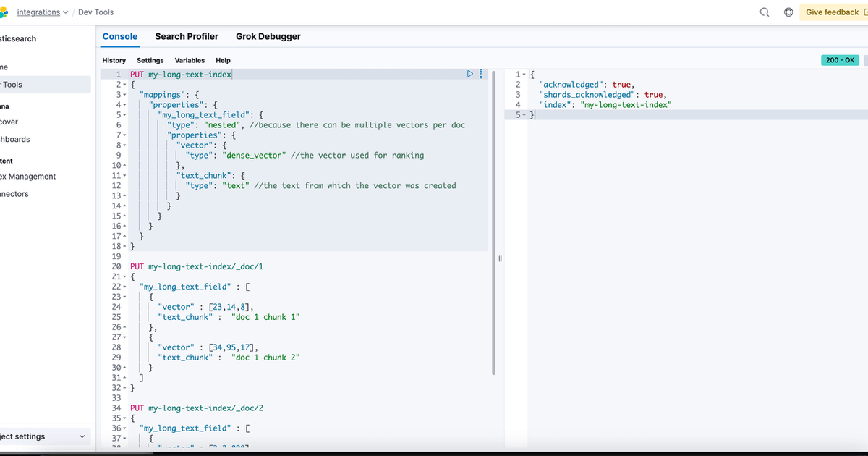
Task: Click "shards_acknowledged": true in the response
Action: point(603,95)
